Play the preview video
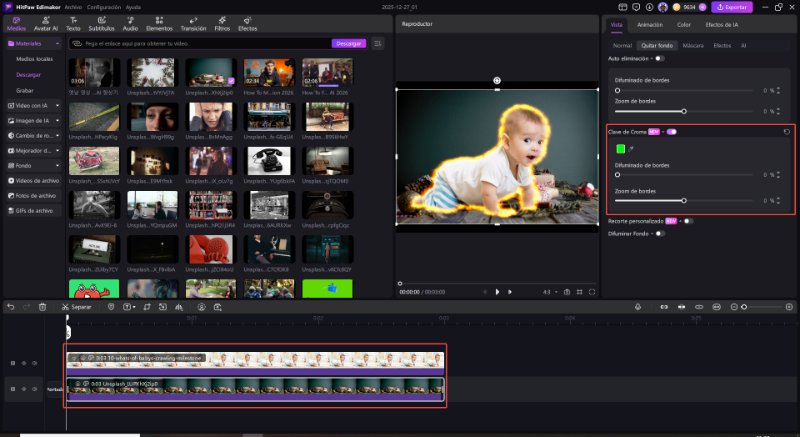Viewport: 800px width, 437px height. [x=497, y=292]
